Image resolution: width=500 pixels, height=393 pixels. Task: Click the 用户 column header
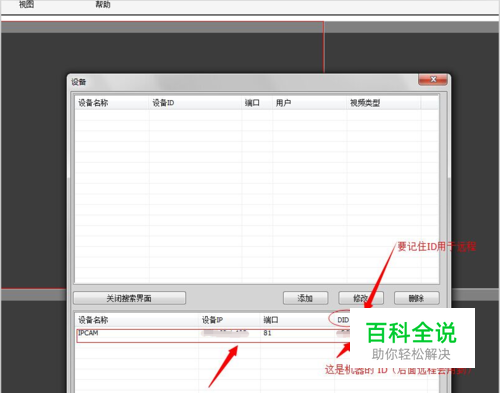309,103
